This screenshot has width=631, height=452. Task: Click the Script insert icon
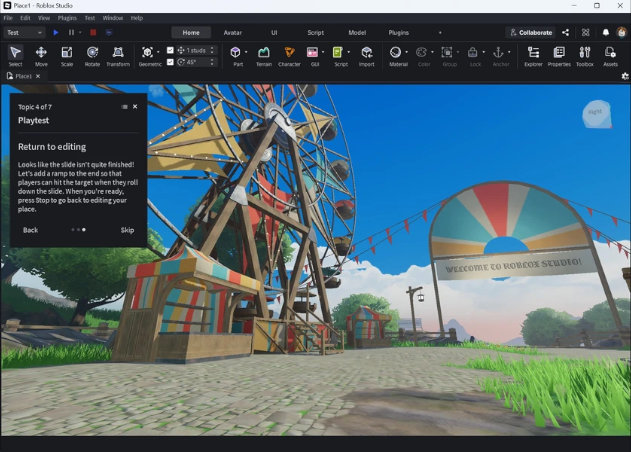click(338, 52)
